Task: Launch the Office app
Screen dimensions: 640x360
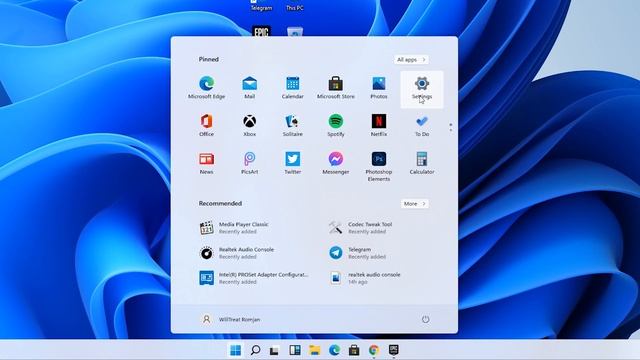Action: (x=207, y=125)
